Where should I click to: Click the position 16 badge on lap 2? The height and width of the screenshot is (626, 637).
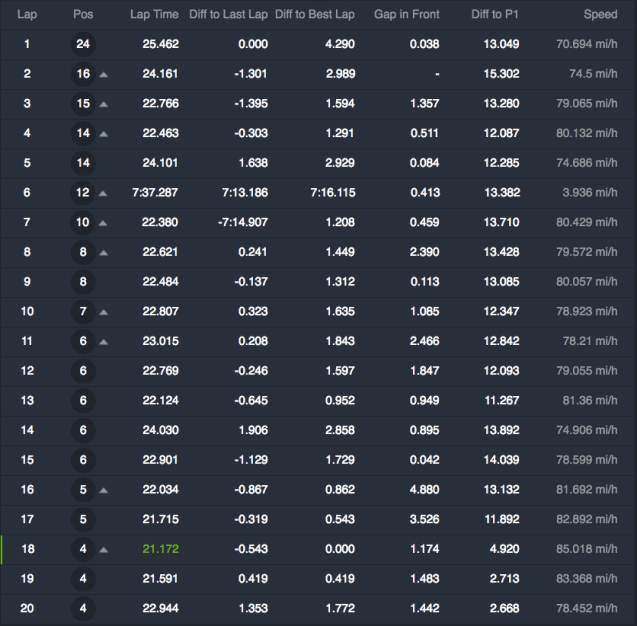pos(83,74)
